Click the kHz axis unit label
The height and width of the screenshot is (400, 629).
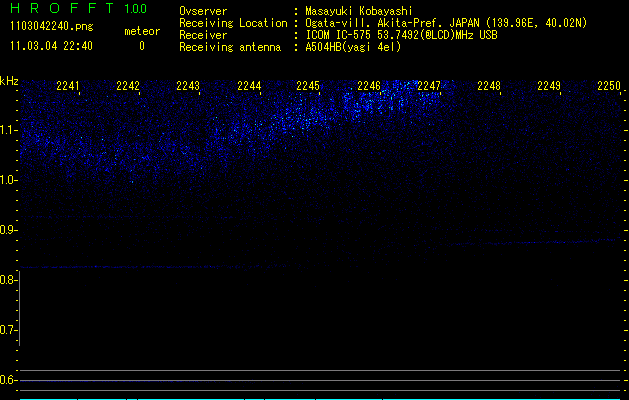(9, 81)
